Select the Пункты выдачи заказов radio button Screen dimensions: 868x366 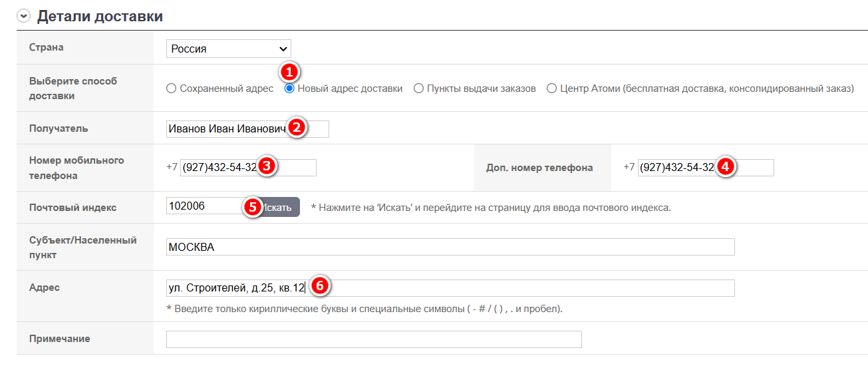click(418, 89)
